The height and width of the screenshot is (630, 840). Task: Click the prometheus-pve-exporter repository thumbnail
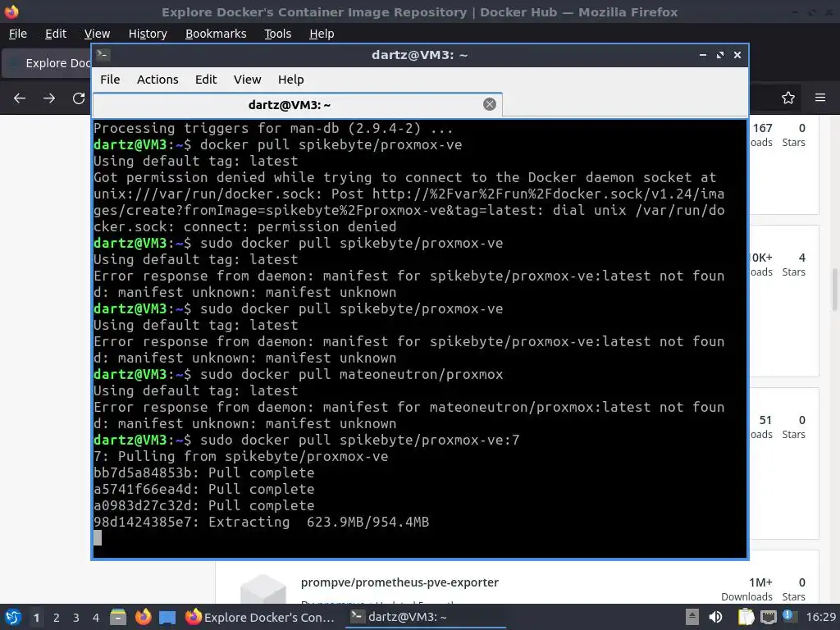click(x=263, y=589)
